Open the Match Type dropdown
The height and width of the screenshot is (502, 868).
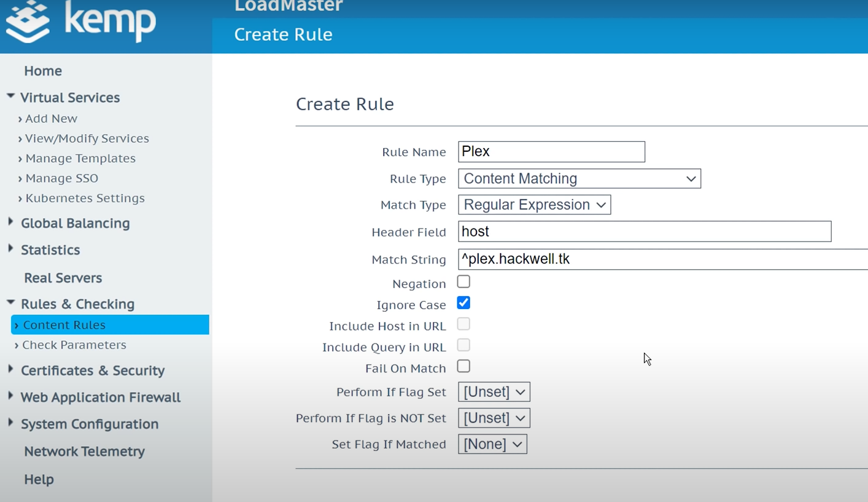pos(534,205)
